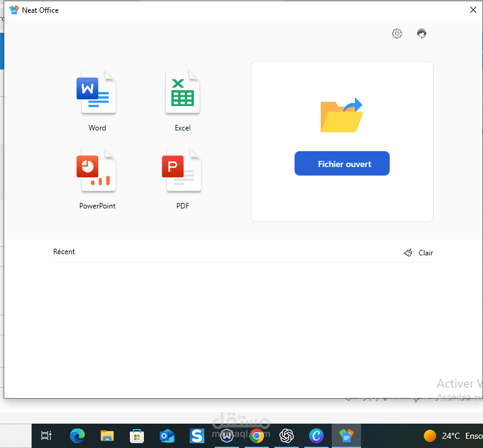
Task: Click the Excel label text
Action: pyautogui.click(x=183, y=128)
